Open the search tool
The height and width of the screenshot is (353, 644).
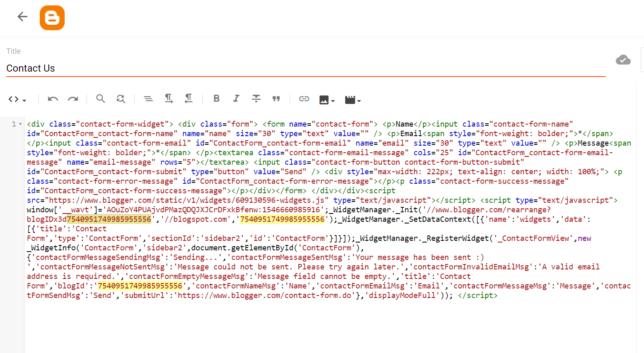tap(100, 98)
